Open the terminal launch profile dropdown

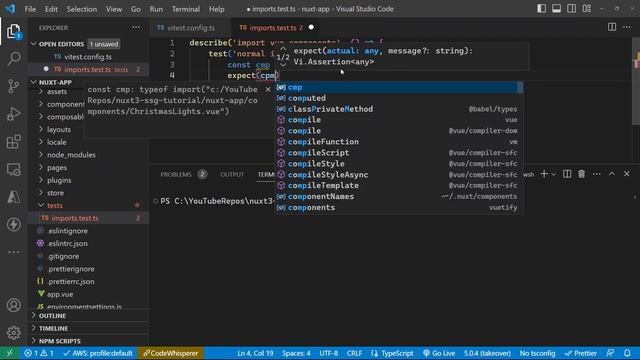(554, 174)
